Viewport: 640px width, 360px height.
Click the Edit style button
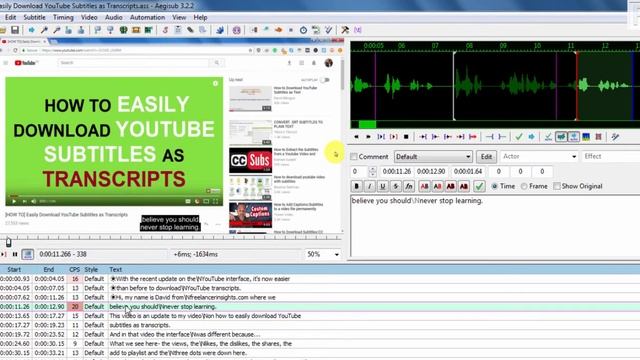coord(486,157)
